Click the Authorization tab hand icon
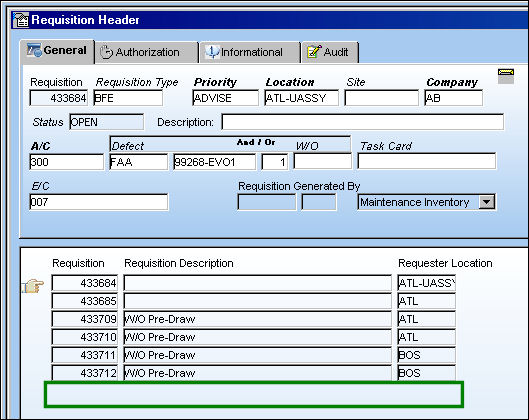The image size is (529, 420). pos(106,52)
